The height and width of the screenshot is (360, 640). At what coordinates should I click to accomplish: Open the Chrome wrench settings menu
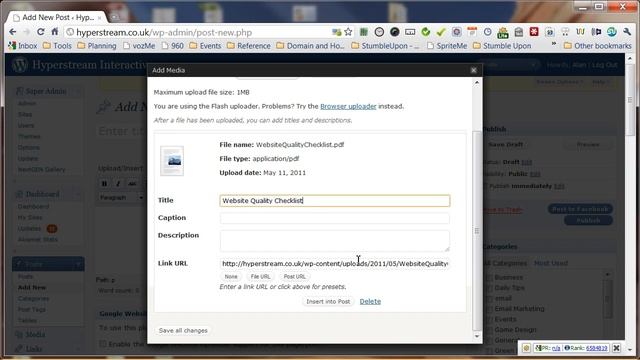point(627,32)
